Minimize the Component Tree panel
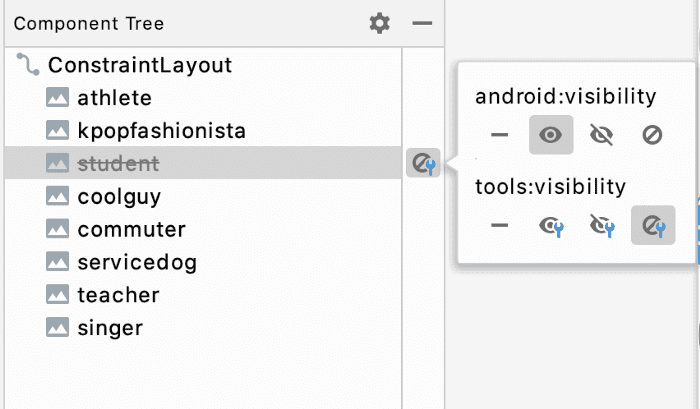This screenshot has height=409, width=700. 422,23
